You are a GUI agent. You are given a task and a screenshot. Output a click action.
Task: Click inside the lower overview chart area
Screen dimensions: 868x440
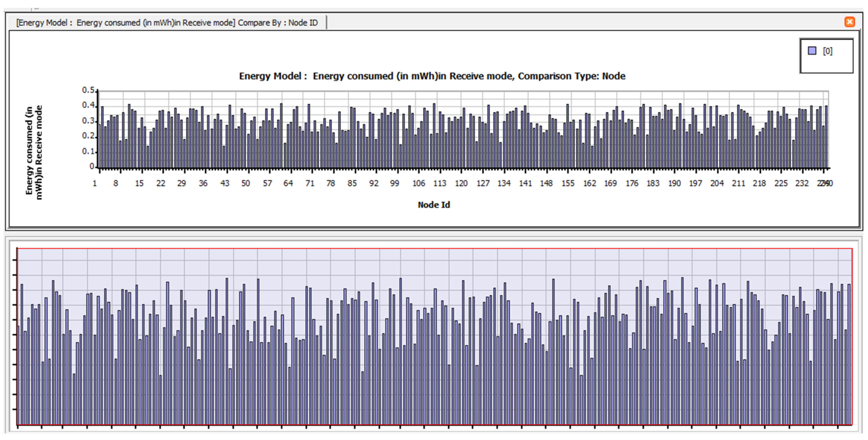[435, 263]
